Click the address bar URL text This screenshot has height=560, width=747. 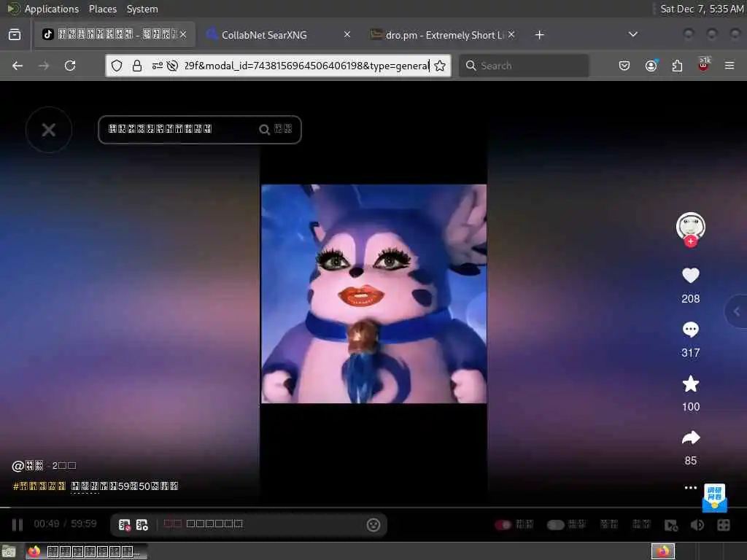point(307,66)
